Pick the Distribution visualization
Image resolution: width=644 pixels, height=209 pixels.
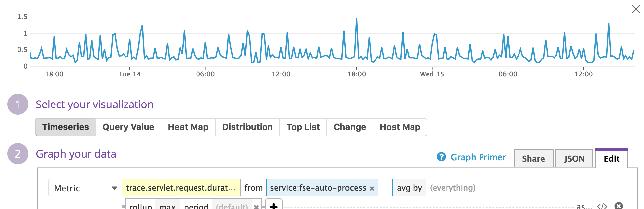click(247, 127)
